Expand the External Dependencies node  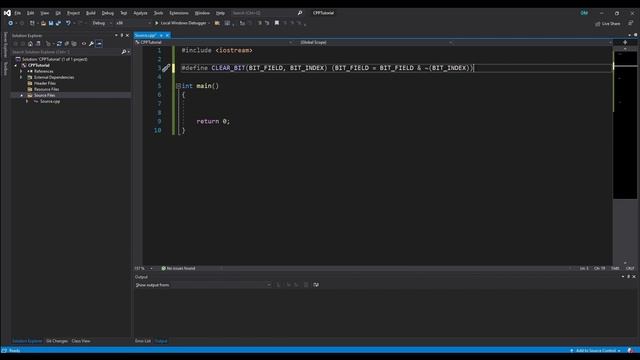(x=21, y=77)
